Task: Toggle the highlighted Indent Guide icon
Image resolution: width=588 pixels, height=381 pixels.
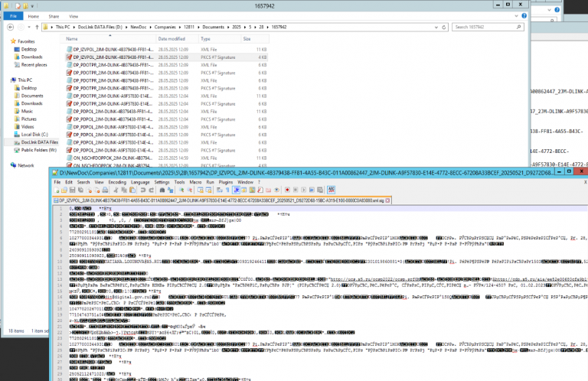Action: tap(237, 190)
